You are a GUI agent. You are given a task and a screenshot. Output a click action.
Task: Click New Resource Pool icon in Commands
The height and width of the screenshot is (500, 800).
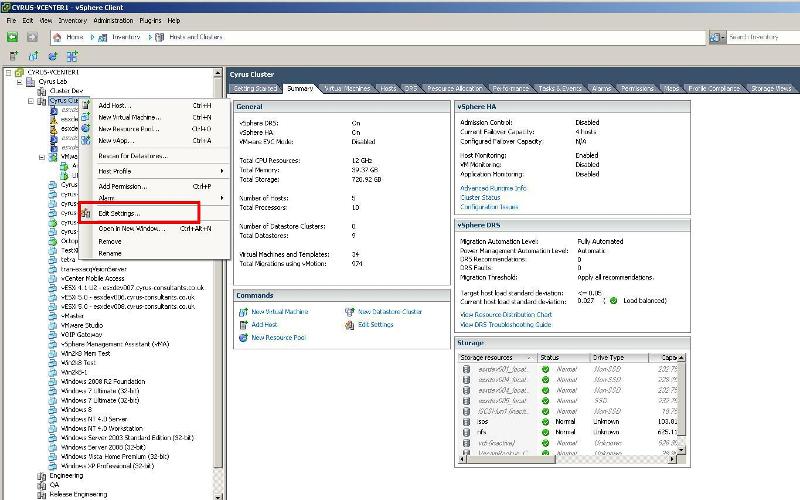(x=243, y=338)
